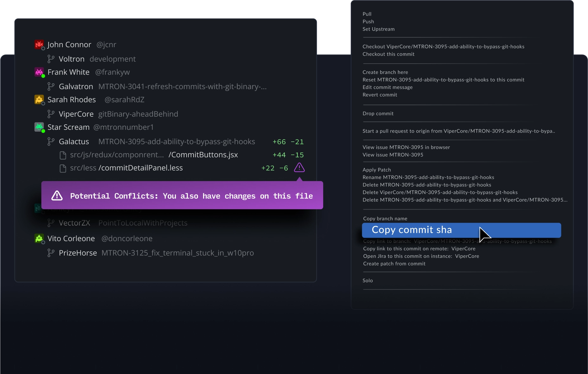588x374 pixels.
Task: Click Star Scream's green avatar icon
Action: pos(39,127)
